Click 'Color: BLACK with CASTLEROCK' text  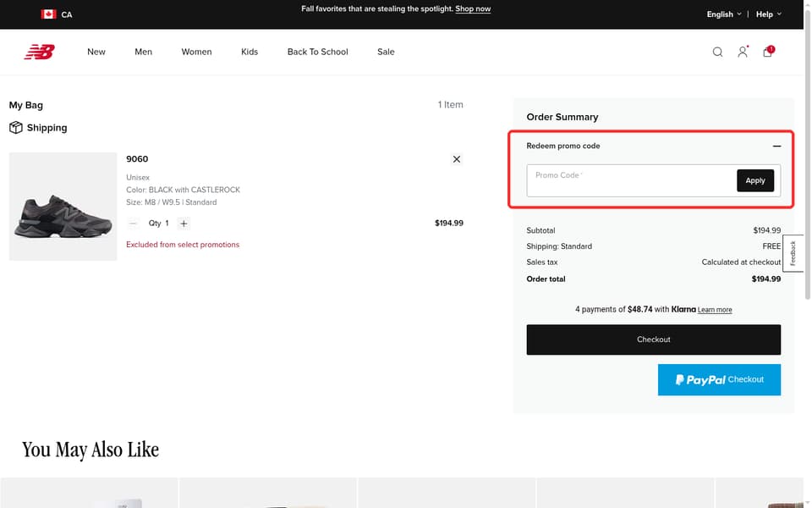click(184, 190)
